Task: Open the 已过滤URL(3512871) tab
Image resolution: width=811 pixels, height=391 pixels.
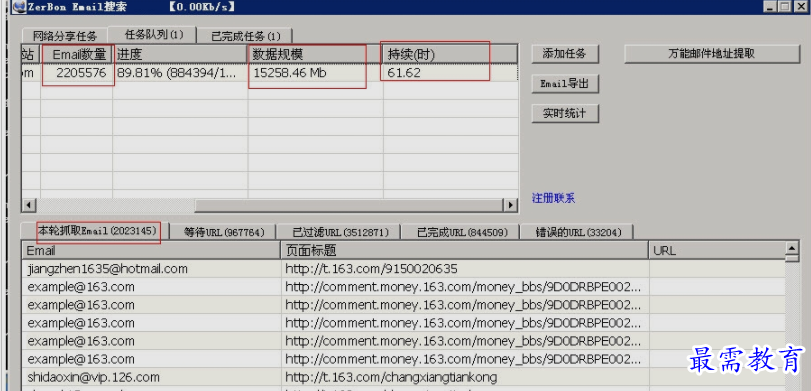Action: (339, 232)
